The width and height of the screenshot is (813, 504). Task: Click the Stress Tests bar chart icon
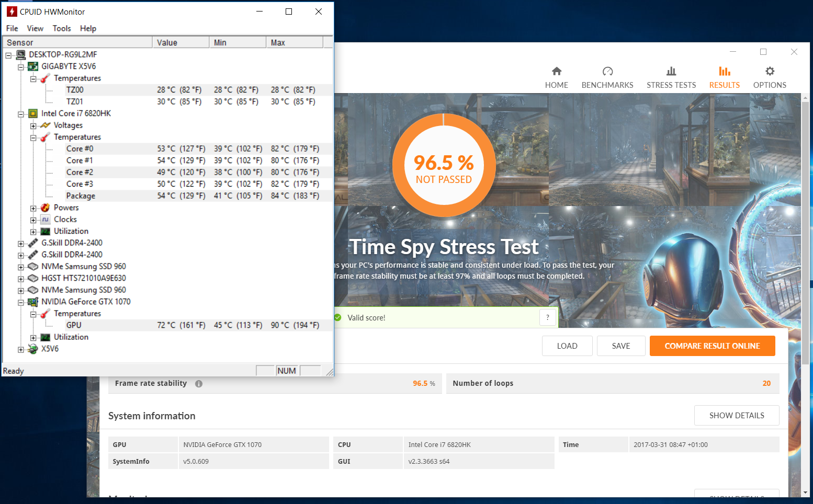point(671,71)
